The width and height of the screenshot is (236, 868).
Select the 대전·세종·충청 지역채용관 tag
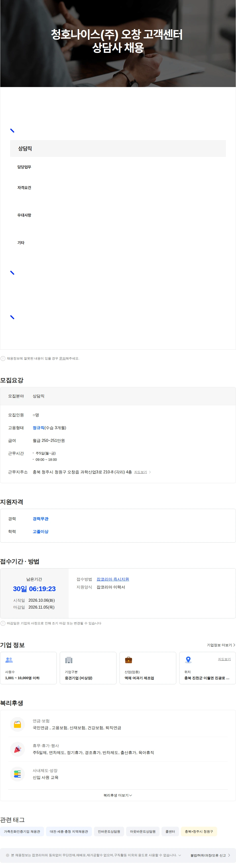tap(69, 832)
